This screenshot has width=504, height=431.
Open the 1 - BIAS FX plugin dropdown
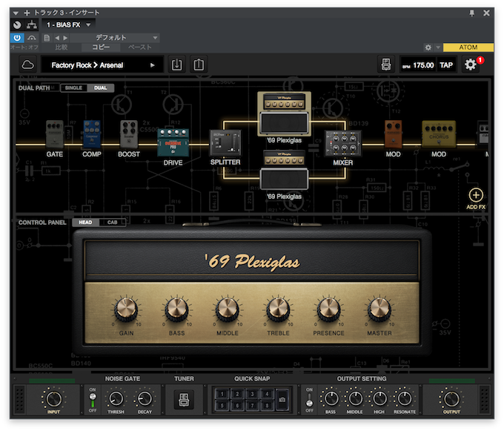[x=68, y=24]
